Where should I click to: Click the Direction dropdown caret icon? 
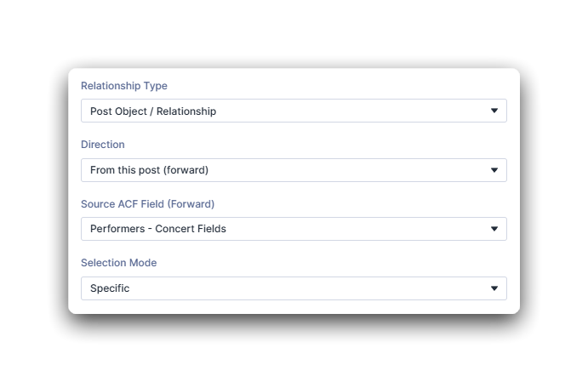pyautogui.click(x=494, y=170)
